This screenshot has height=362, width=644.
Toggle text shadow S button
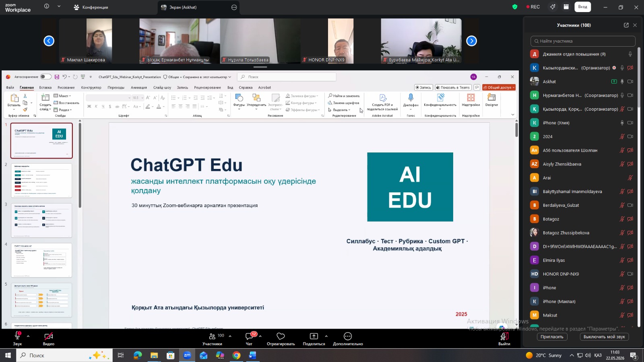[x=110, y=107]
